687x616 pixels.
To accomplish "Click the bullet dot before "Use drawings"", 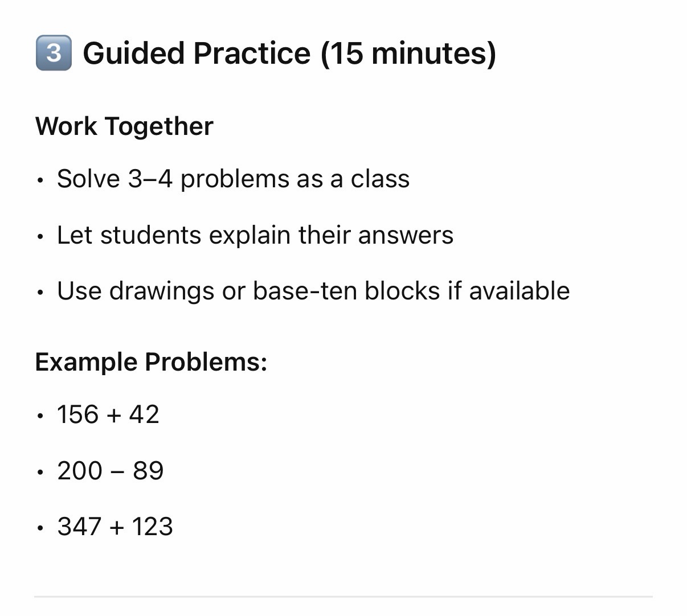I will pyautogui.click(x=39, y=293).
